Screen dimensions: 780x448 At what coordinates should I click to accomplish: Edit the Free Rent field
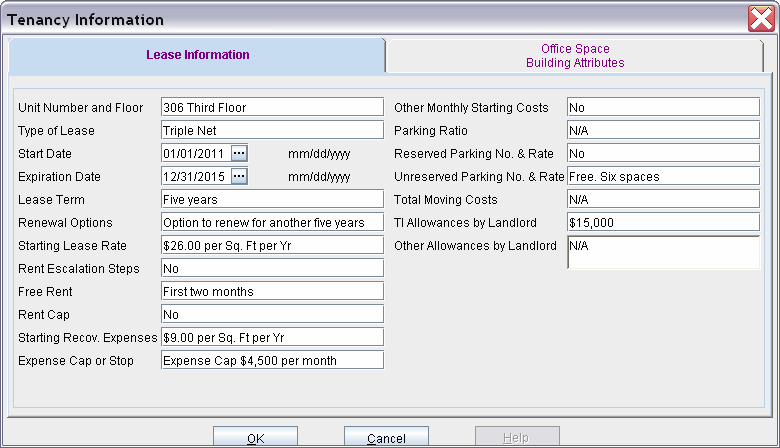click(273, 291)
